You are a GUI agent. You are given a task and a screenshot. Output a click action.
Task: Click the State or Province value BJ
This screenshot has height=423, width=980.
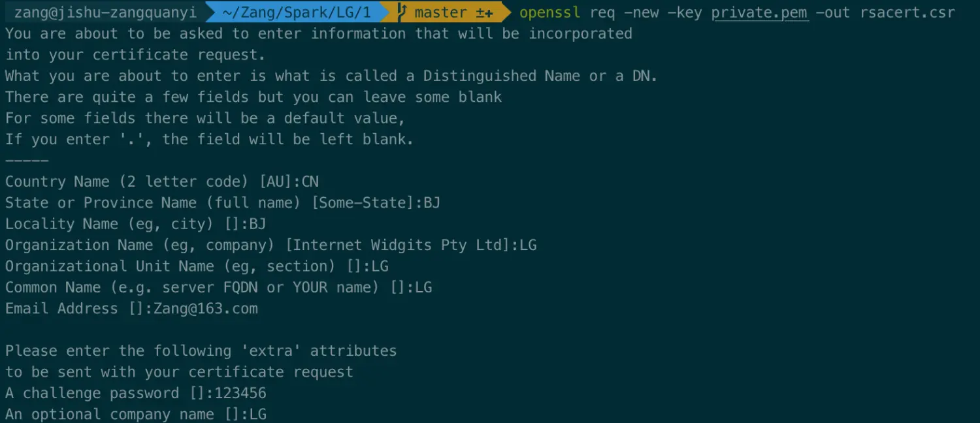(x=432, y=203)
